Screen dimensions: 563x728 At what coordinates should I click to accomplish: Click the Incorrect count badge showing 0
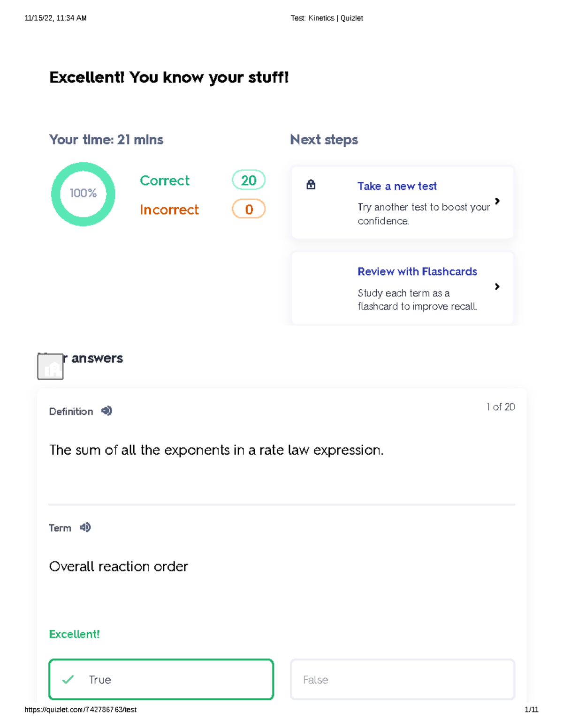click(248, 210)
